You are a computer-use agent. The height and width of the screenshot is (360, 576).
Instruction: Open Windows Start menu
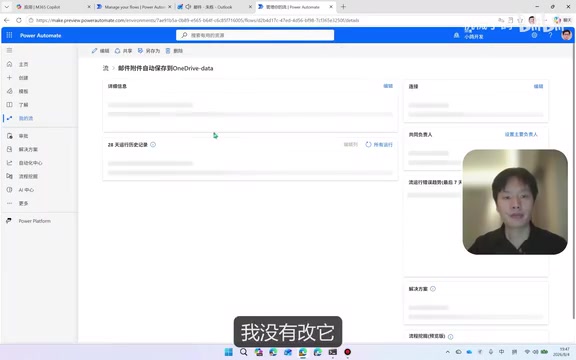(x=228, y=352)
